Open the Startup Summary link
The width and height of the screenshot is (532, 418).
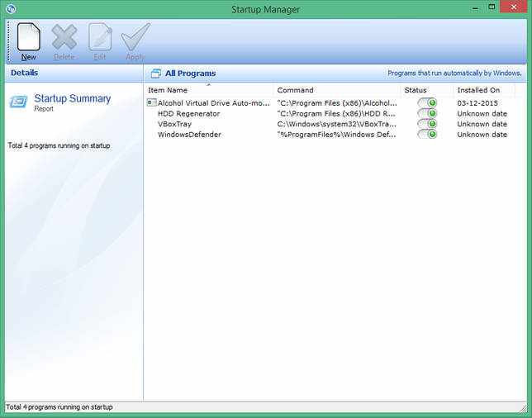point(72,98)
